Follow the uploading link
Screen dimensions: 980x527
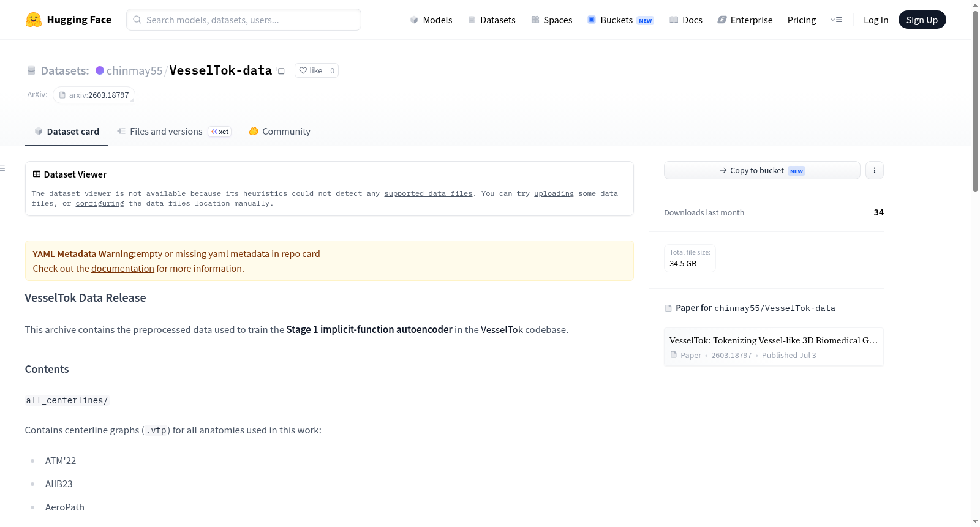554,193
